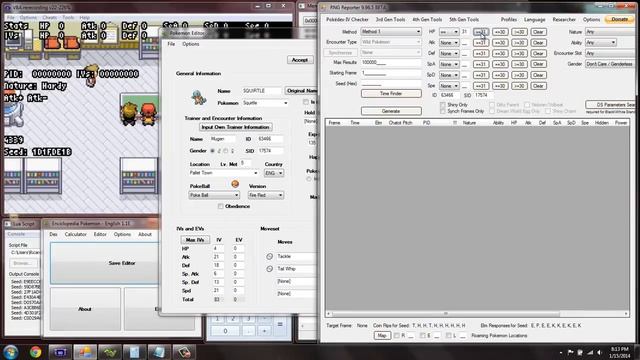Open the HP comparison dropdown
The image size is (640, 360).
pos(449,32)
